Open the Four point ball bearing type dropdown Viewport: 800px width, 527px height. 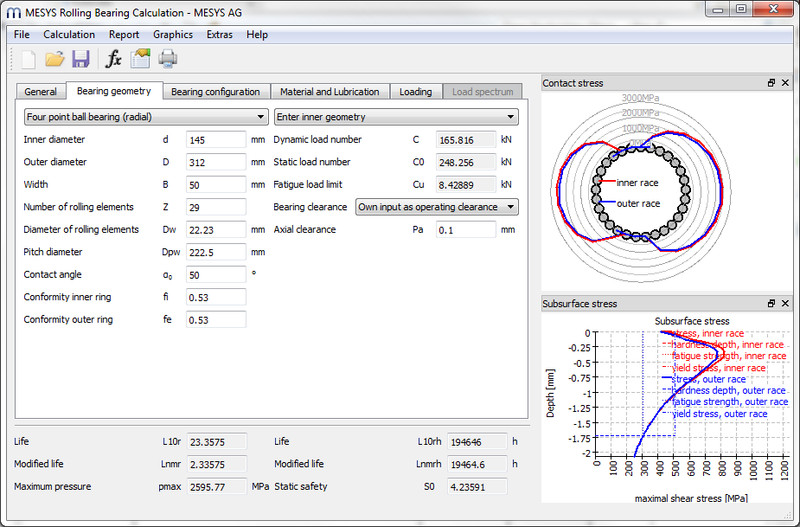pyautogui.click(x=146, y=117)
